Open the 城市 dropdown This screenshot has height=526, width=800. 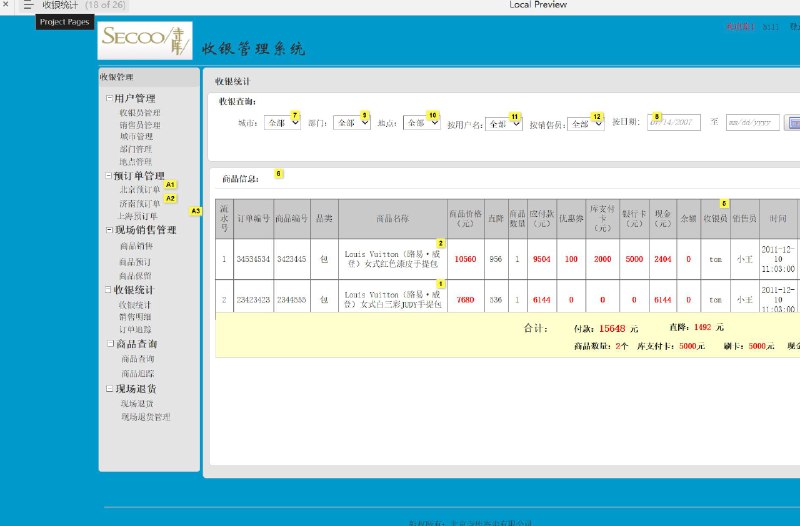coord(282,123)
